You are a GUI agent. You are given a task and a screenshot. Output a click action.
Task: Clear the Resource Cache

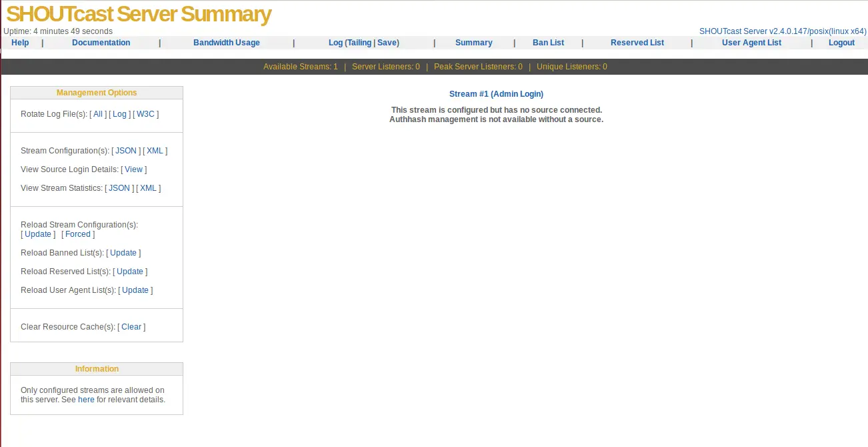(131, 327)
